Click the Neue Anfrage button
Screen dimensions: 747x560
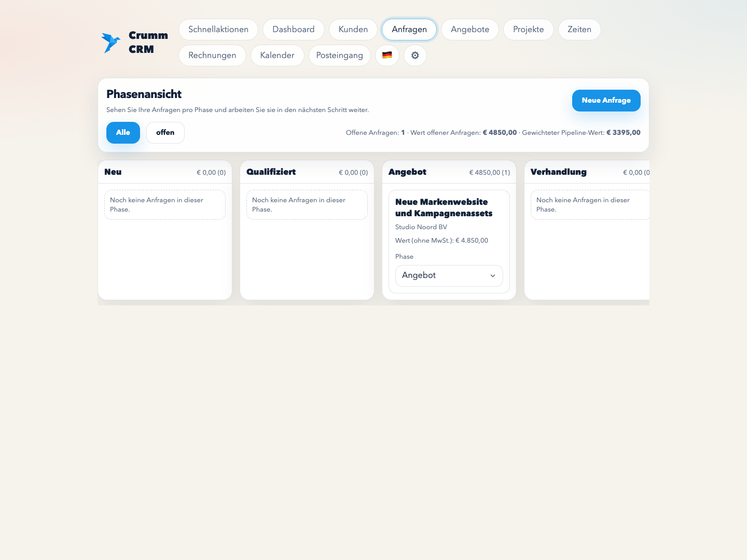(x=606, y=101)
